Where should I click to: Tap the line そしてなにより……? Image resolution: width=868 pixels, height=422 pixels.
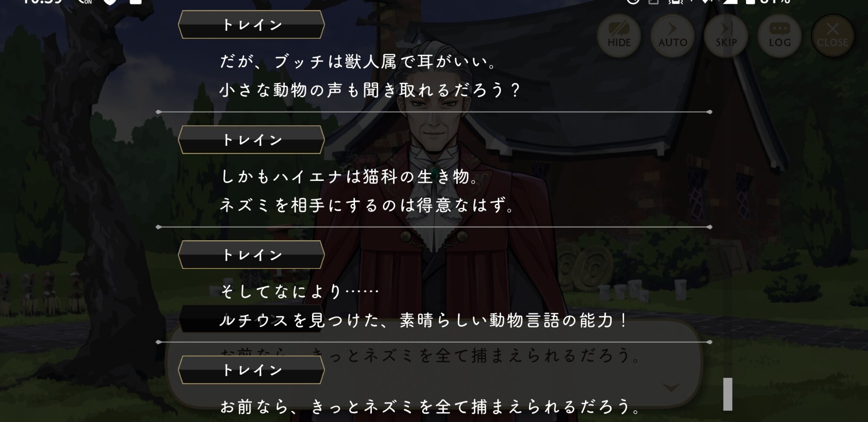[x=299, y=291]
